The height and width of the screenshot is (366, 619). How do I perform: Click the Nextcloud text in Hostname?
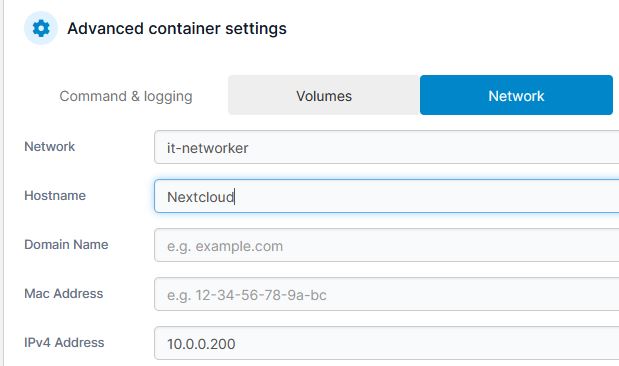pyautogui.click(x=201, y=197)
